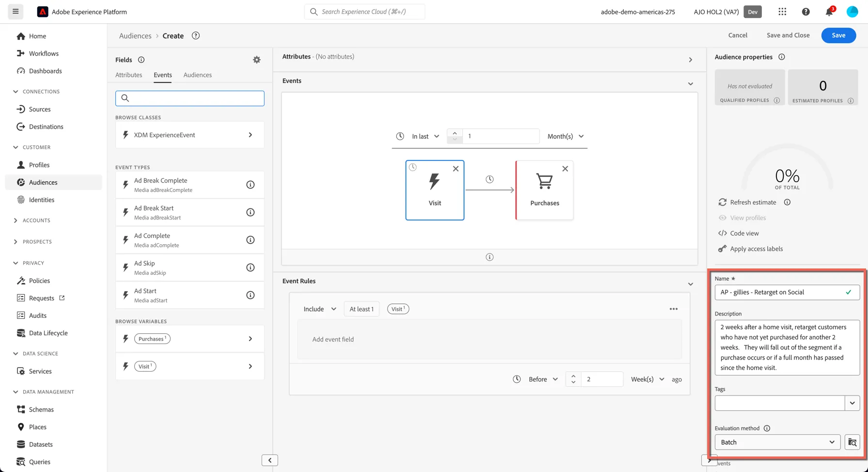Image resolution: width=868 pixels, height=472 pixels.
Task: Open the Evaluation method Batch dropdown
Action: (777, 442)
